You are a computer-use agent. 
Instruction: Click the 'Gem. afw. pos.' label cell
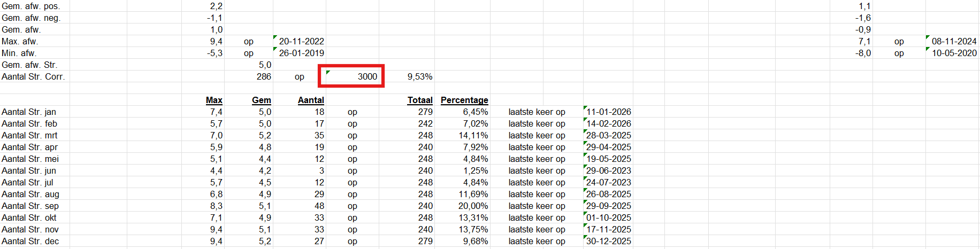click(31, 6)
